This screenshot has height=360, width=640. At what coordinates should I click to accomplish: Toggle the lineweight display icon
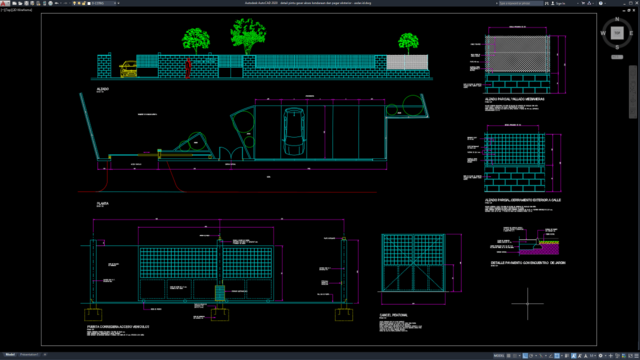(x=567, y=356)
